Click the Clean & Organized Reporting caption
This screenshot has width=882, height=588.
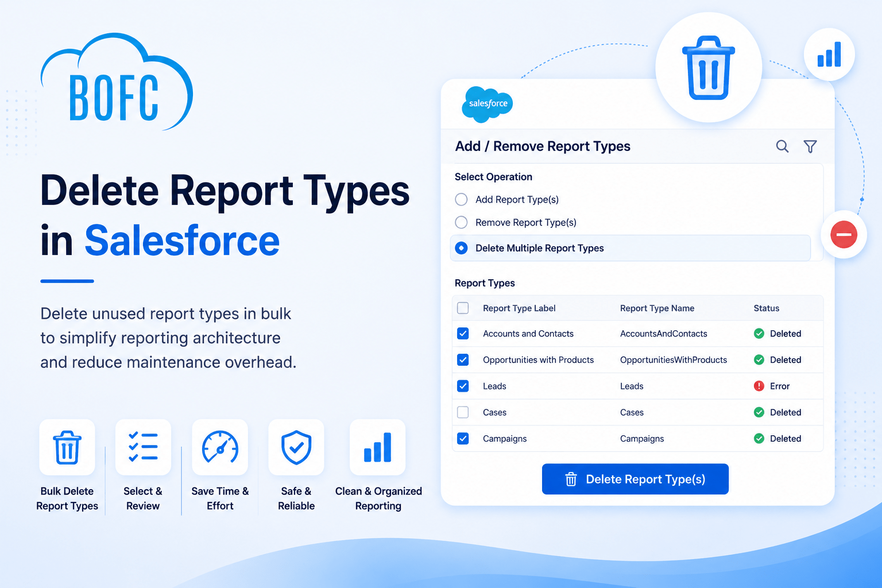(378, 498)
